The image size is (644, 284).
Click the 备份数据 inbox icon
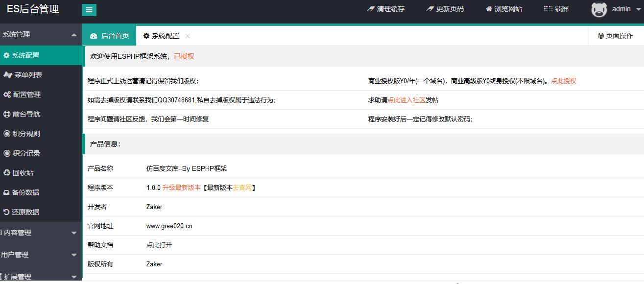pyautogui.click(x=7, y=192)
